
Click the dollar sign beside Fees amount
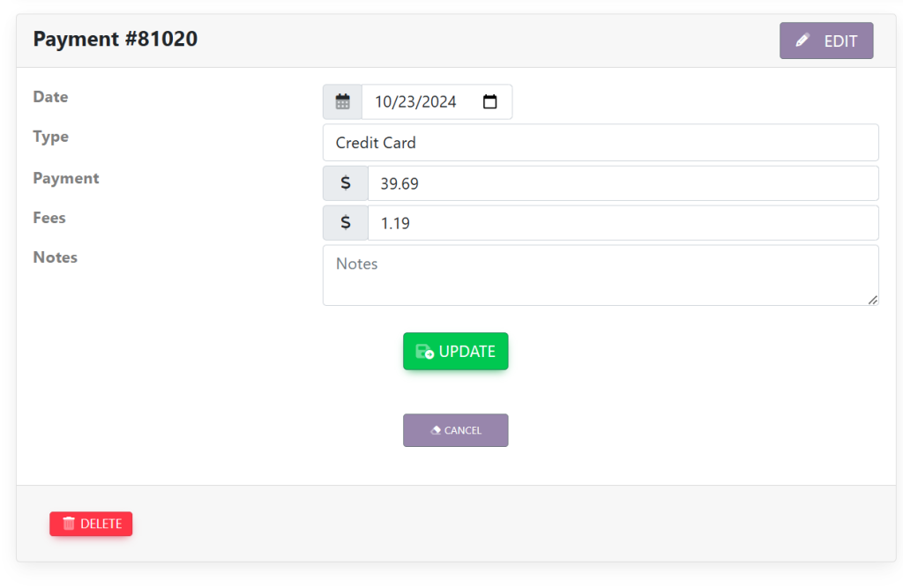[346, 223]
